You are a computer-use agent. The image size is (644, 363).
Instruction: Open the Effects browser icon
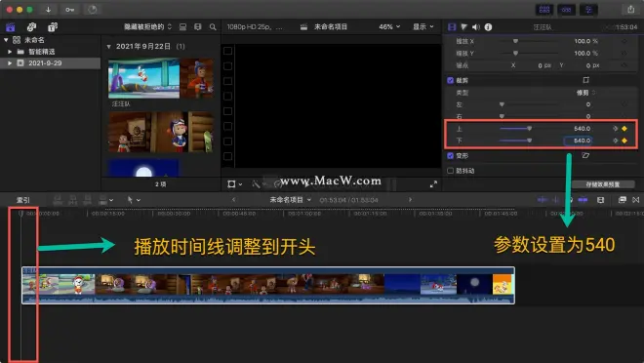click(x=623, y=200)
